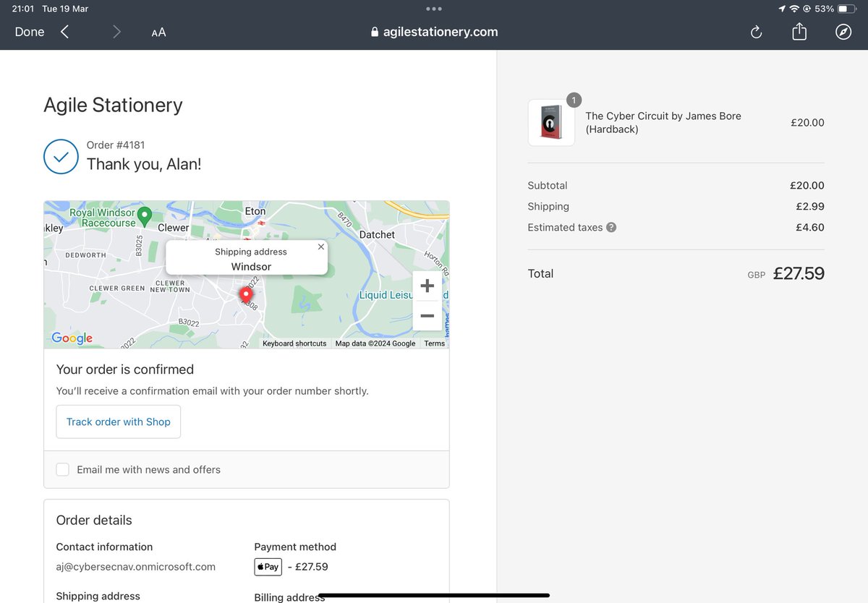
Task: Click the red shipping location pin
Action: click(246, 295)
